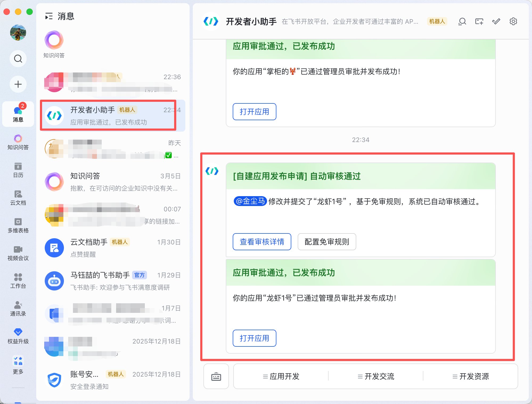532x404 pixels.
Task: Click the 开发者小助手 header avatar icon
Action: [211, 21]
